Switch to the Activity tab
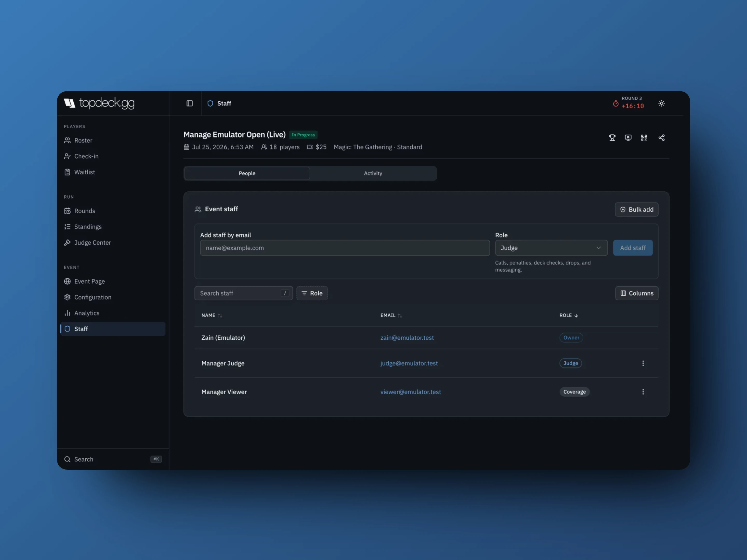 click(x=373, y=173)
